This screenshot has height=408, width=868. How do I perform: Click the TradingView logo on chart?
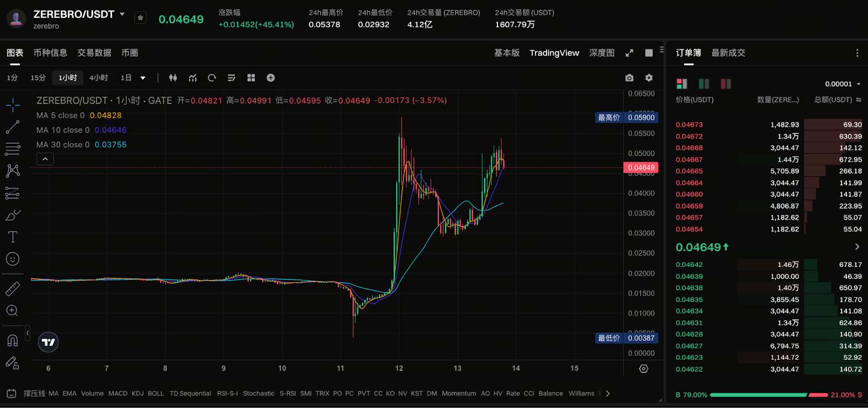coord(48,342)
